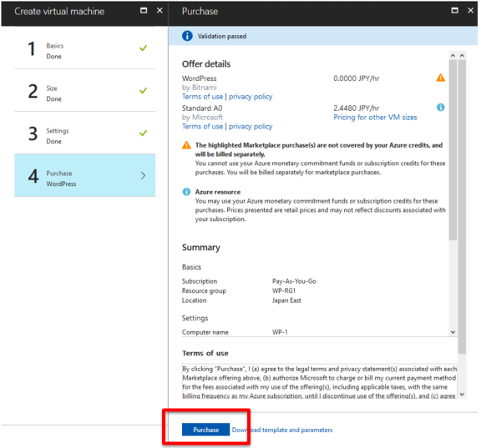Screen dimensions: 481x448
Task: Maximize the Create virtual machine blade
Action: click(144, 11)
